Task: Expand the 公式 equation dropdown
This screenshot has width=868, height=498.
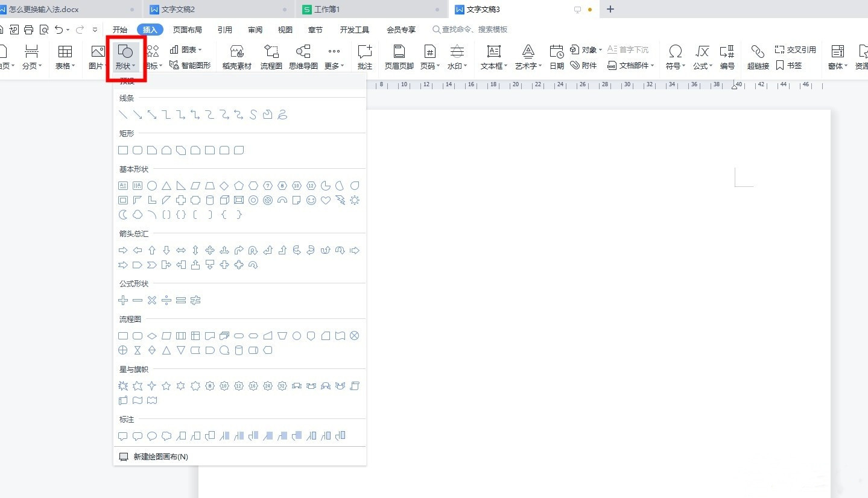Action: tap(703, 57)
